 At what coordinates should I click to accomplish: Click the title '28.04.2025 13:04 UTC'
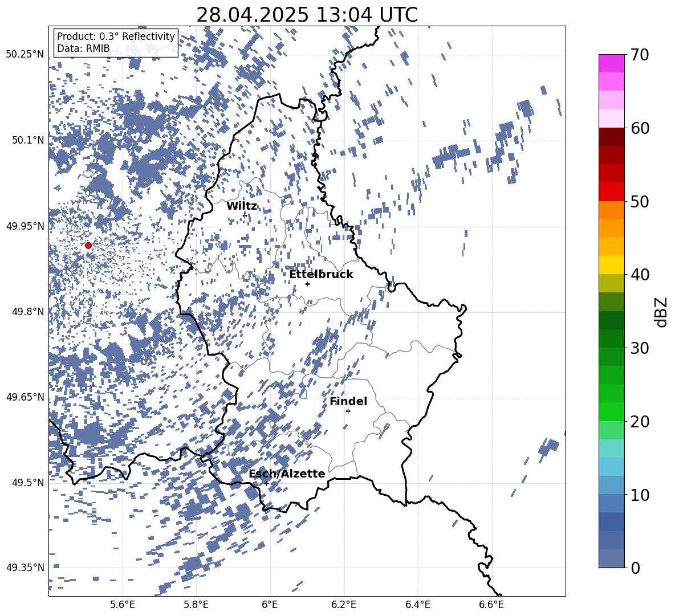click(307, 15)
